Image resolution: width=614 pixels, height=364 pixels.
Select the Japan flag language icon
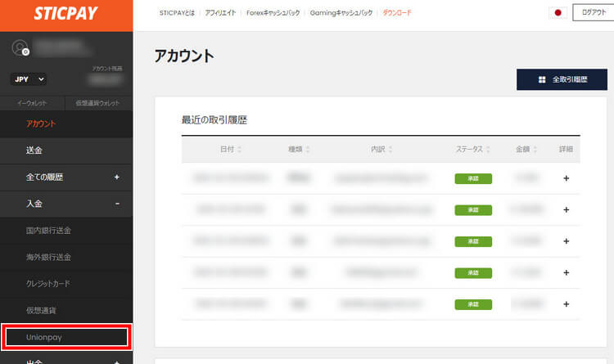(558, 12)
